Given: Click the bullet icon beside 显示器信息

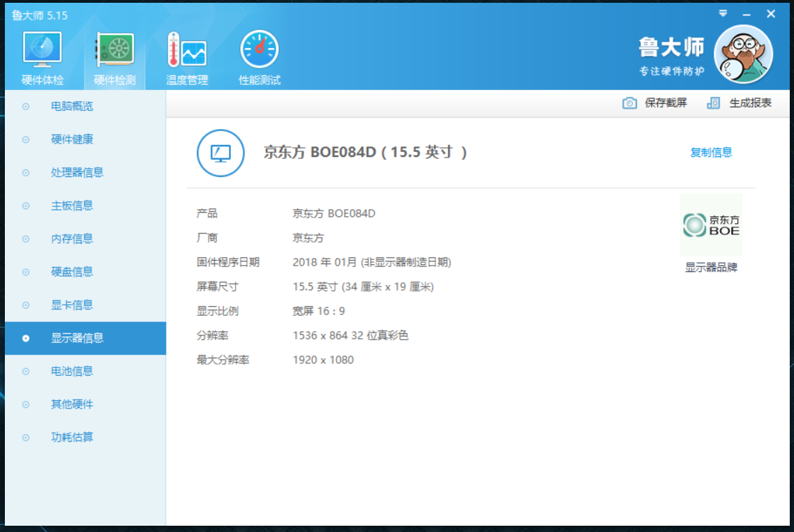Looking at the screenshot, I should pos(26,338).
